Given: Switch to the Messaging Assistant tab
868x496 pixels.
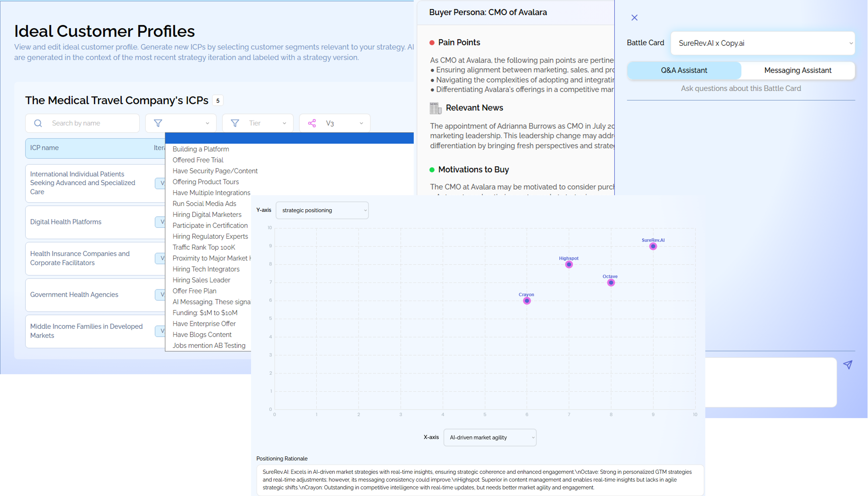Looking at the screenshot, I should tap(798, 70).
